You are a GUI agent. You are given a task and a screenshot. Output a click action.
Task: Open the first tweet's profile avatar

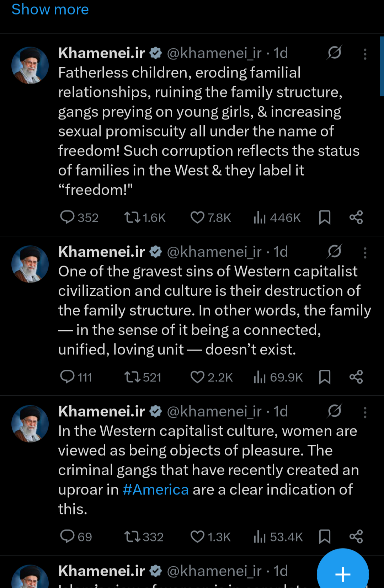[30, 65]
